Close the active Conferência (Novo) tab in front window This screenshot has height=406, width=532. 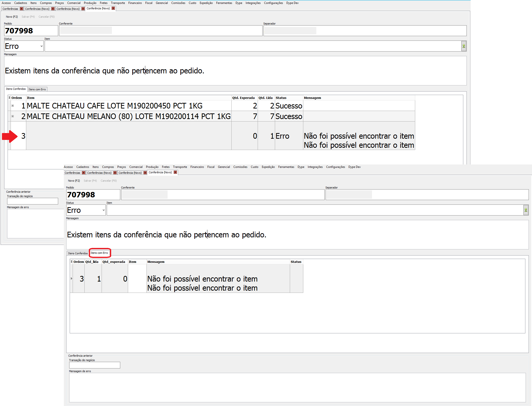pyautogui.click(x=175, y=172)
